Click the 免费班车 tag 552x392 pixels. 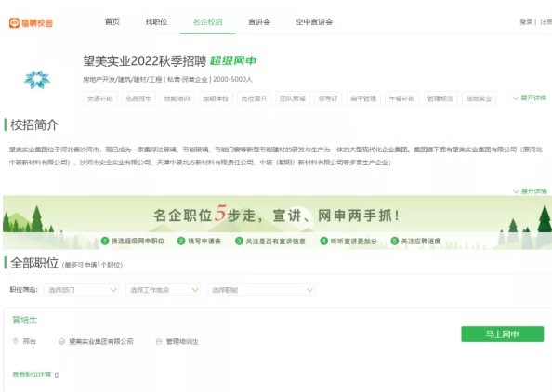coord(138,98)
